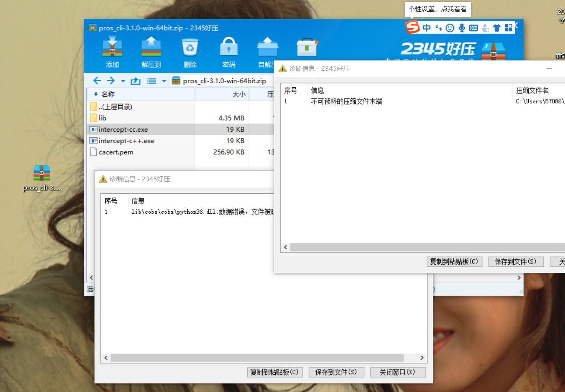This screenshot has width=565, height=392.
Task: Click the IME user account icon
Action: [x=485, y=28]
